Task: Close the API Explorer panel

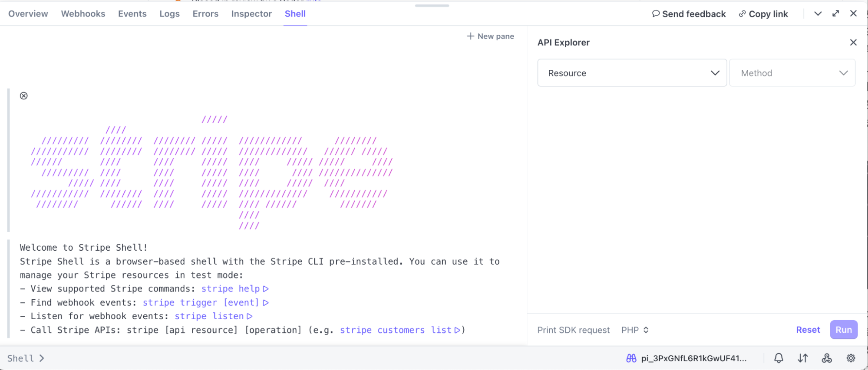Action: [x=853, y=43]
